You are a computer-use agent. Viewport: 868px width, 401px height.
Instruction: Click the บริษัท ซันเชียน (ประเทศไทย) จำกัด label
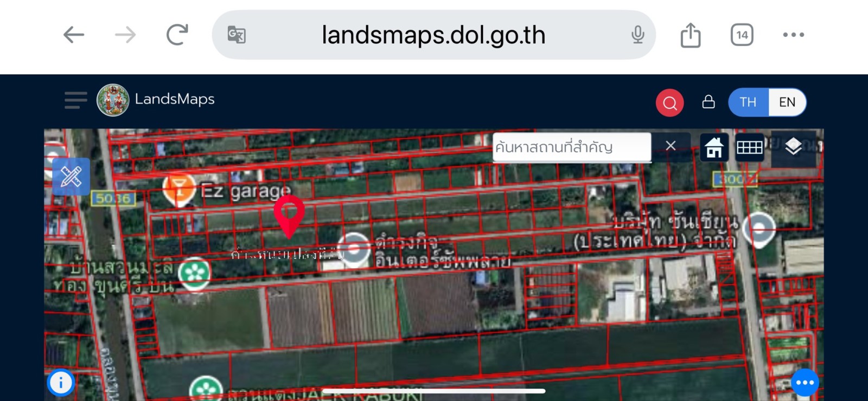(656, 231)
